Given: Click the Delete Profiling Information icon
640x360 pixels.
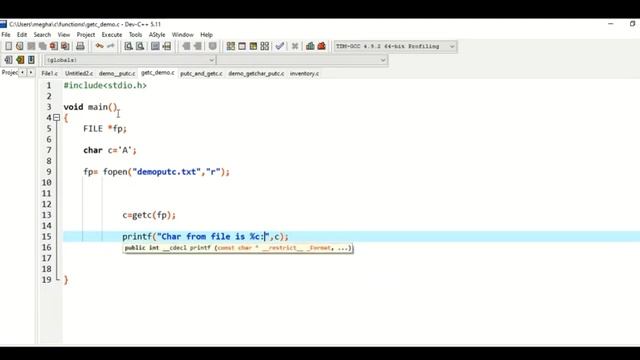Looking at the screenshot, I should point(322,46).
